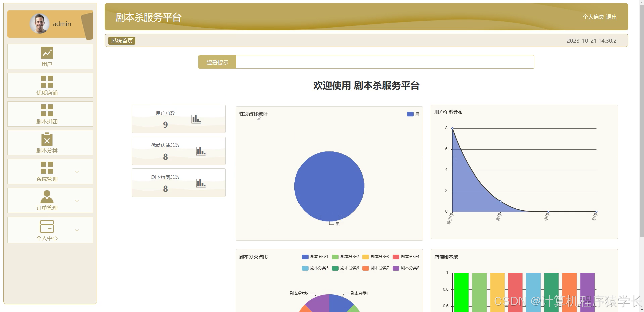Toggle the 剧本分类1 legend entry
Image resolution: width=644 pixels, height=312 pixels.
[315, 257]
